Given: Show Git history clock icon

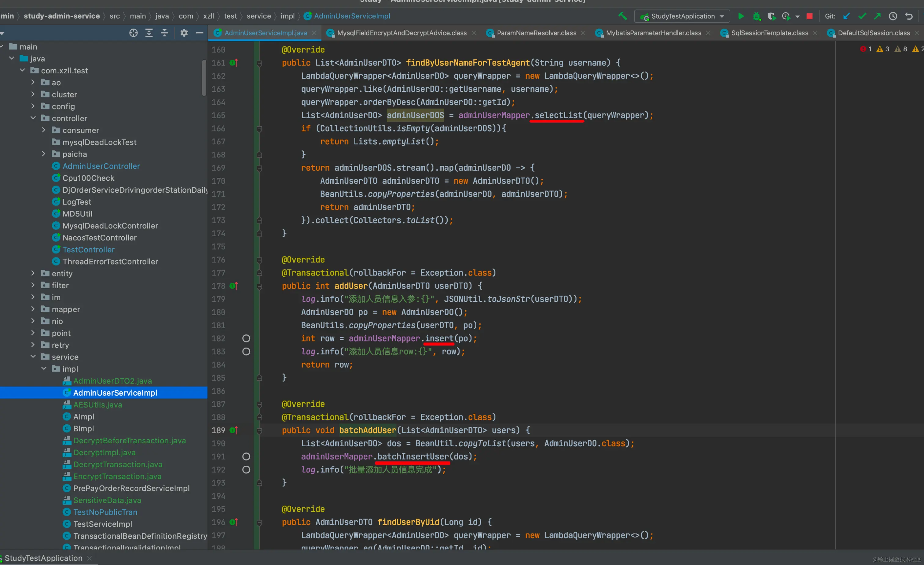Looking at the screenshot, I should 893,16.
